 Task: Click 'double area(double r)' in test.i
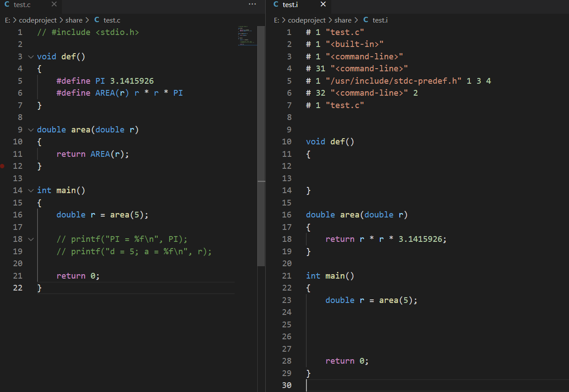[x=357, y=215]
